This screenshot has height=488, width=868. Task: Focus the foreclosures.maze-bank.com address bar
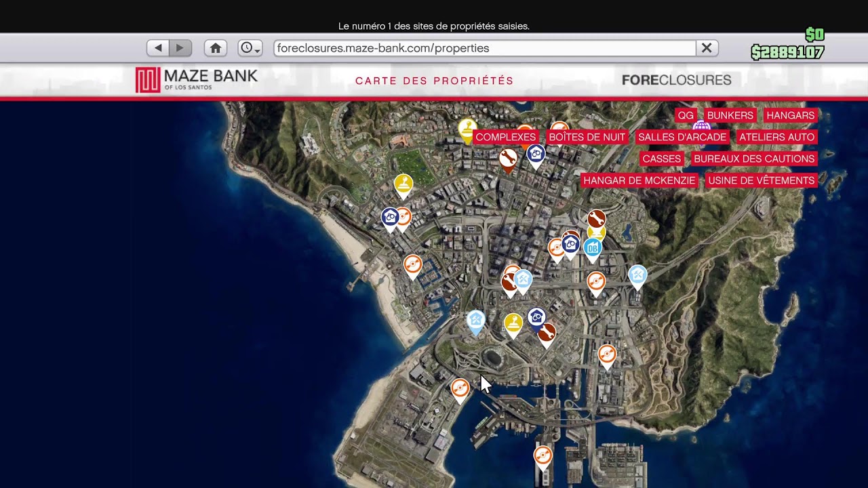tap(485, 48)
